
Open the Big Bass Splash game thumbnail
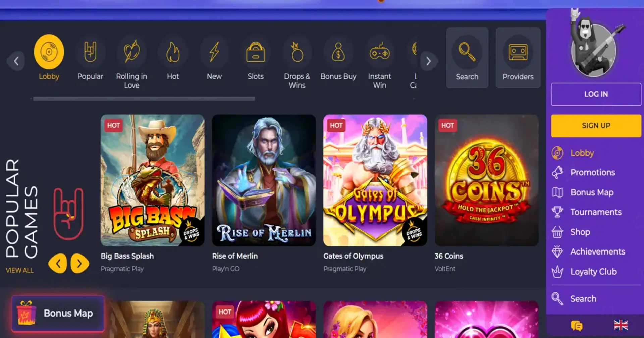[153, 180]
